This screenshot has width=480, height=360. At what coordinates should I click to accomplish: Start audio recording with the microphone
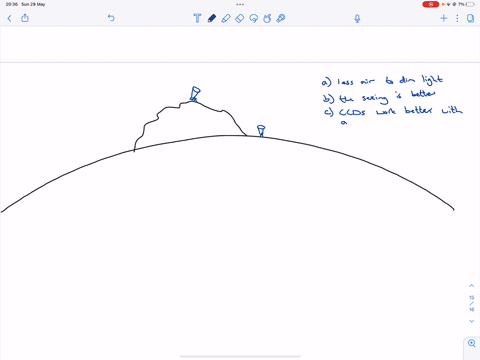[x=357, y=18]
